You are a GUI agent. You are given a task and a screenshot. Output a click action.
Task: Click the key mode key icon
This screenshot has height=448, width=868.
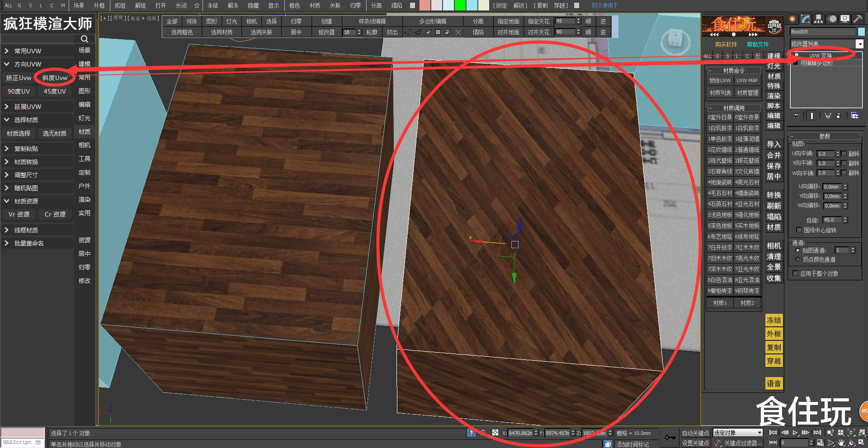click(x=670, y=438)
